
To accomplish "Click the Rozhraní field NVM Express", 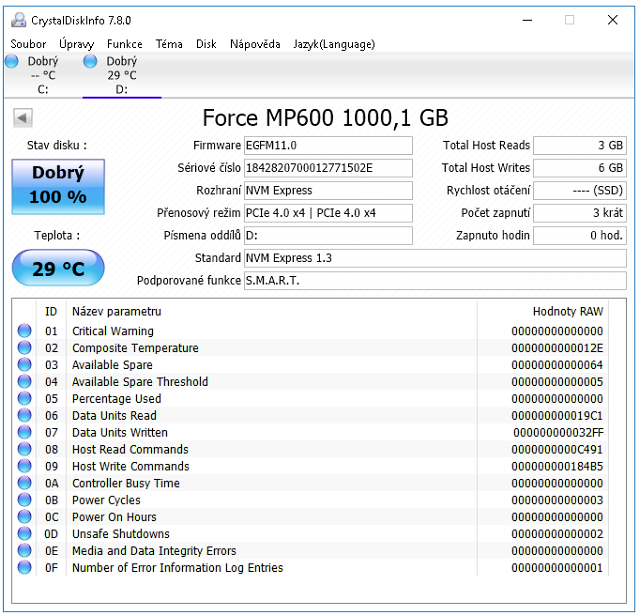I will 328,190.
